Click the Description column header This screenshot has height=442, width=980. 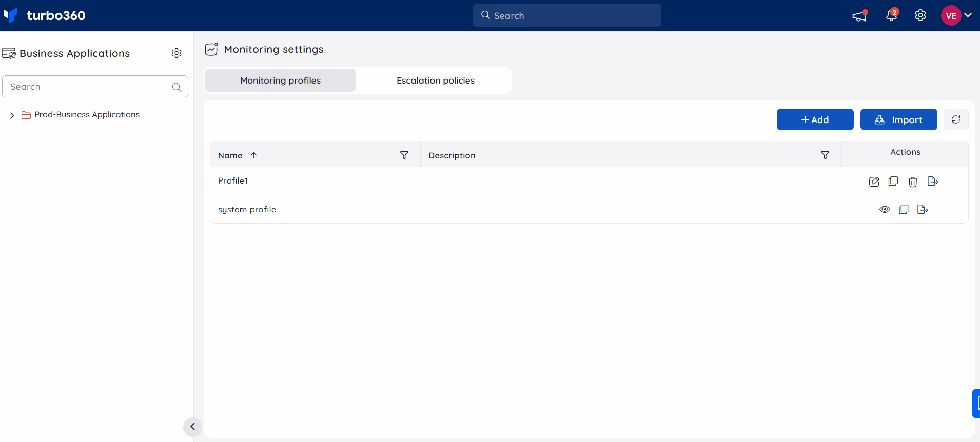tap(452, 155)
